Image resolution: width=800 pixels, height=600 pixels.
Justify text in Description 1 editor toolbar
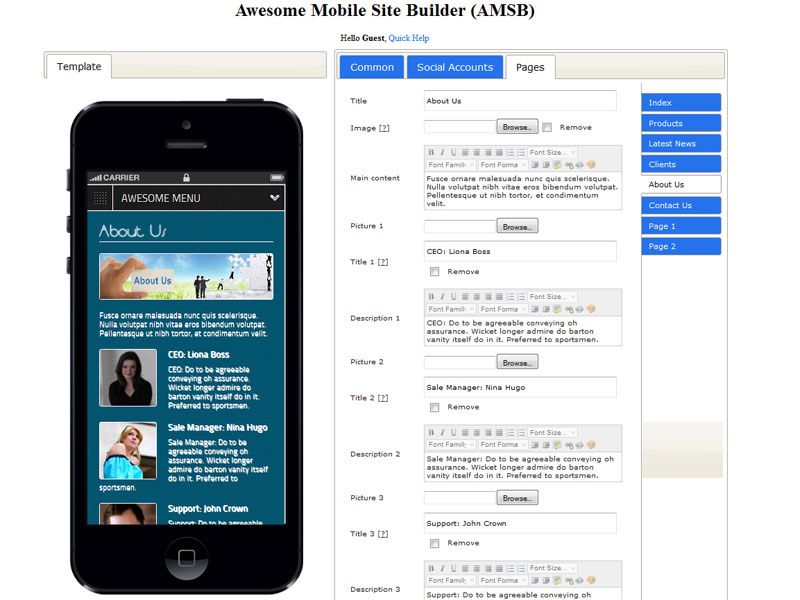499,296
